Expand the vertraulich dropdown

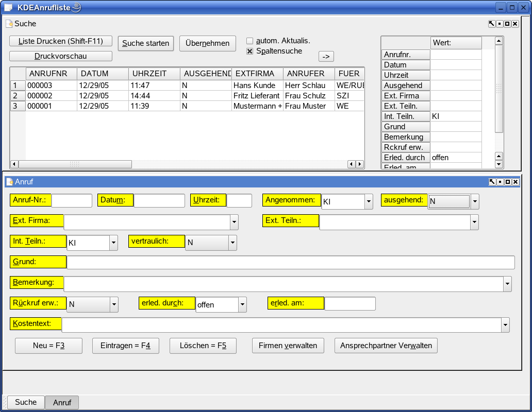point(232,243)
